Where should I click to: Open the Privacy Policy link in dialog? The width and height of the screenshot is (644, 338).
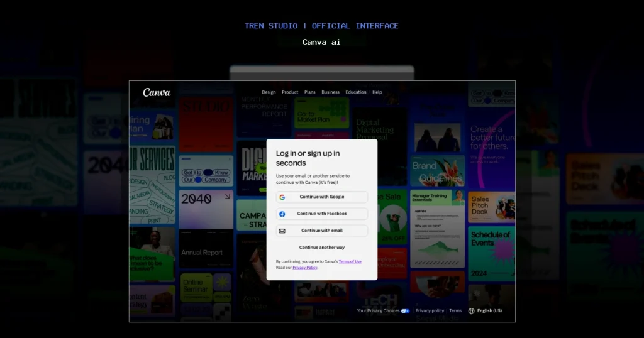click(305, 268)
